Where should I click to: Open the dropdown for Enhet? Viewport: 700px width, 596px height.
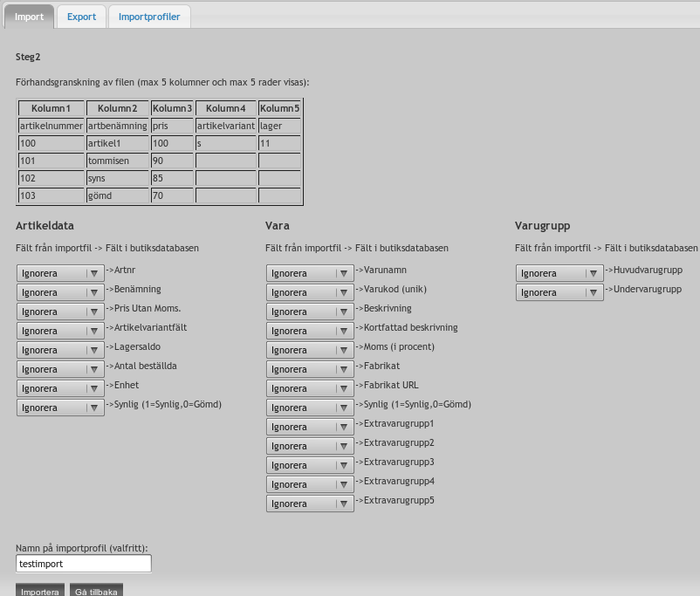pyautogui.click(x=60, y=388)
